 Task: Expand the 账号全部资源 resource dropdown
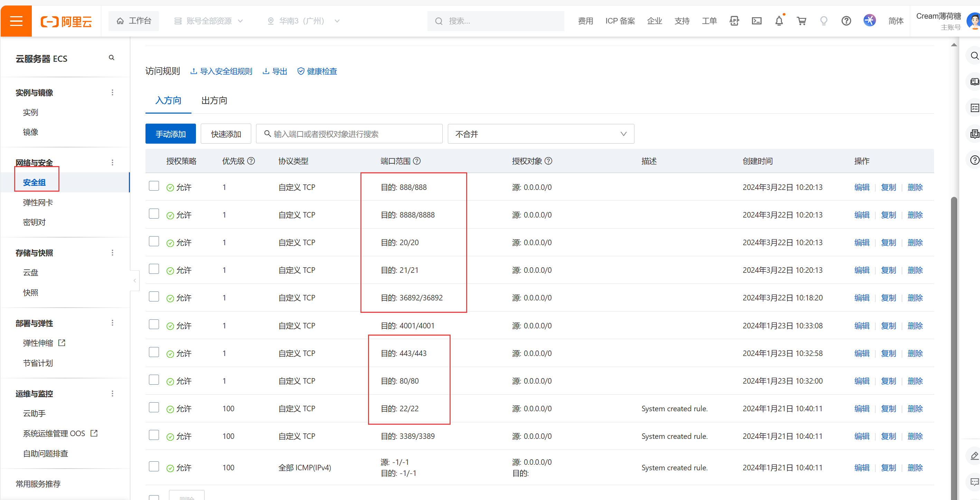click(208, 21)
